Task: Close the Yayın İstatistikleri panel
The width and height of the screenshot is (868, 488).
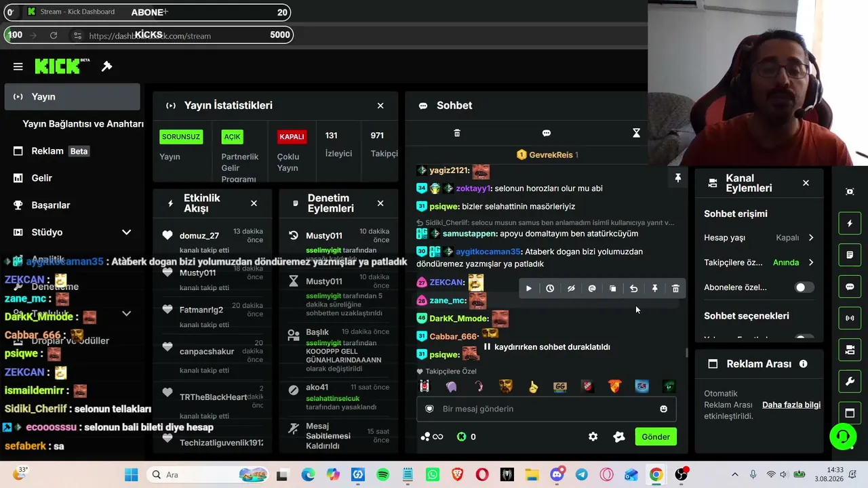Action: (x=380, y=106)
